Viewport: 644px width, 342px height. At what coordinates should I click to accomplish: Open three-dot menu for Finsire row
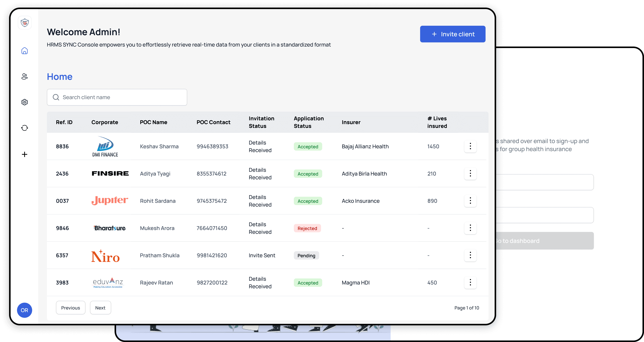point(470,173)
